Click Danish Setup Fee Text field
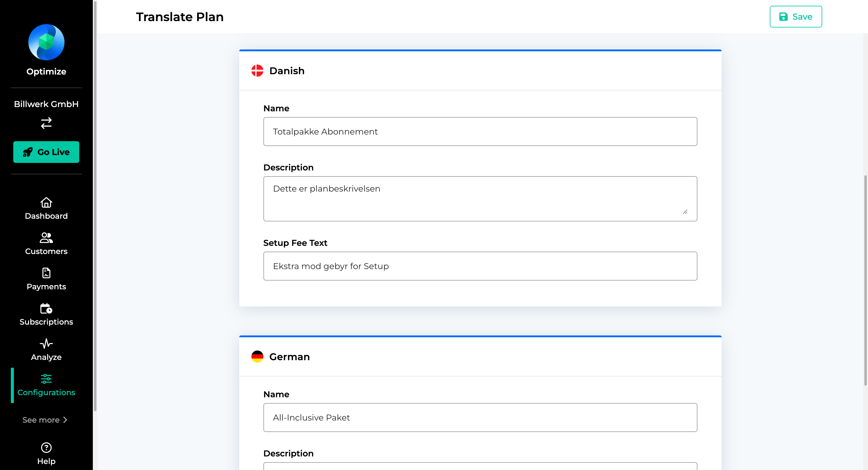868x470 pixels. 480,266
